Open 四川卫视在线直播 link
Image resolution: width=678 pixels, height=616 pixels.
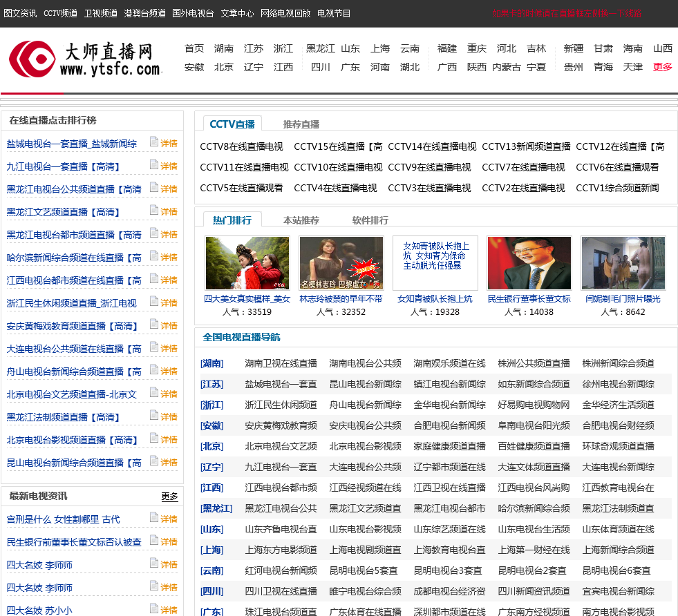tap(281, 592)
